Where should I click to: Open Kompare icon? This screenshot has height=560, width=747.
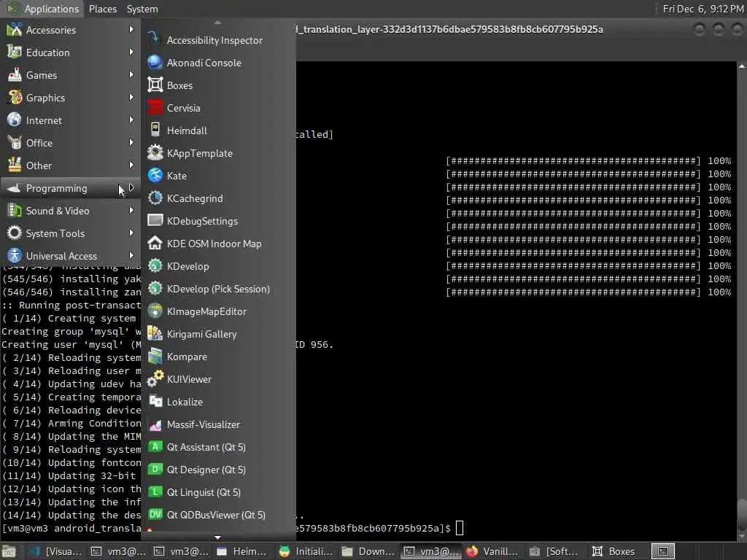[x=155, y=357]
